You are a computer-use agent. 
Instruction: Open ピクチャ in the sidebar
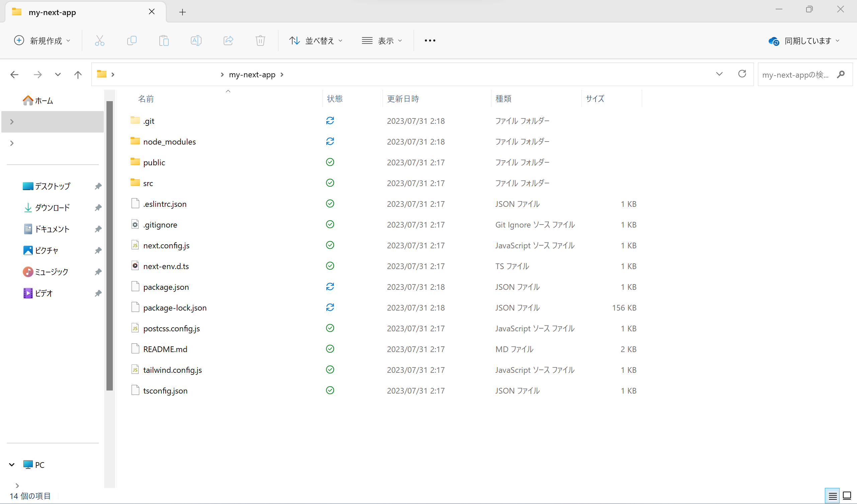point(41,250)
